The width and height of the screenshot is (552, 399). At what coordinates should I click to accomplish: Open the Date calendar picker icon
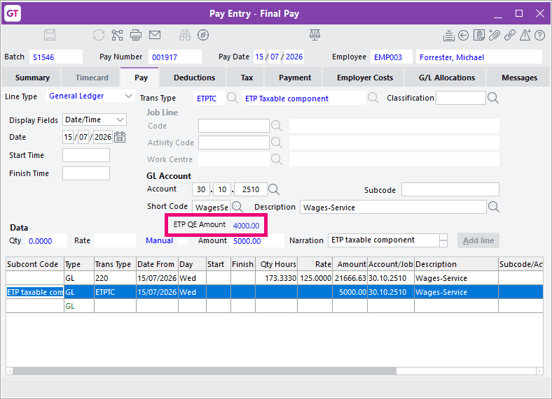point(120,137)
